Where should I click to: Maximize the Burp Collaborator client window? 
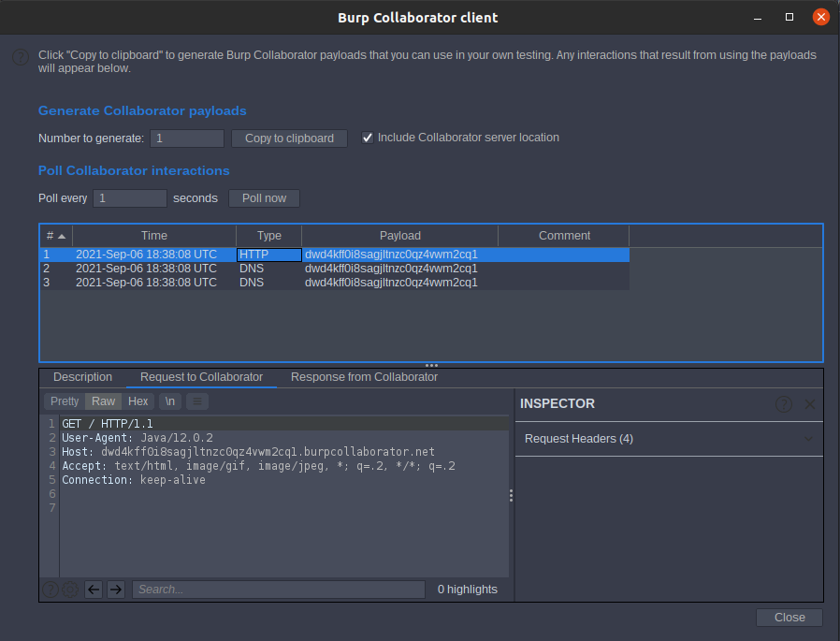tap(789, 17)
